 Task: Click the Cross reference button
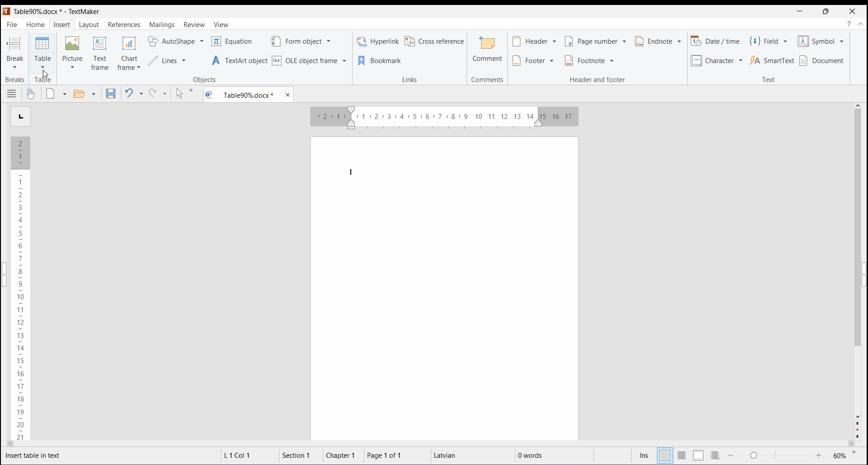434,41
